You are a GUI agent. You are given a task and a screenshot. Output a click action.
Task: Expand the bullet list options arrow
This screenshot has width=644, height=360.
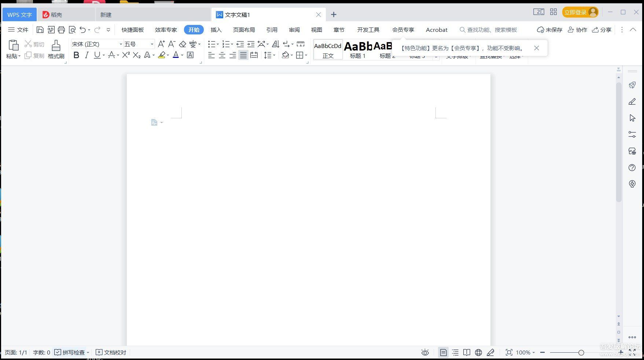[218, 44]
